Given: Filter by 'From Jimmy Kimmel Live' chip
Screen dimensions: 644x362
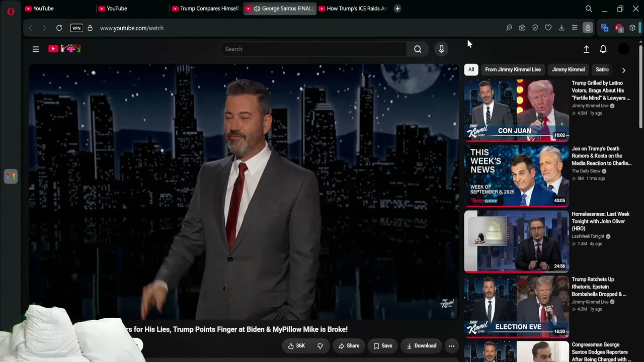Looking at the screenshot, I should pos(513,70).
